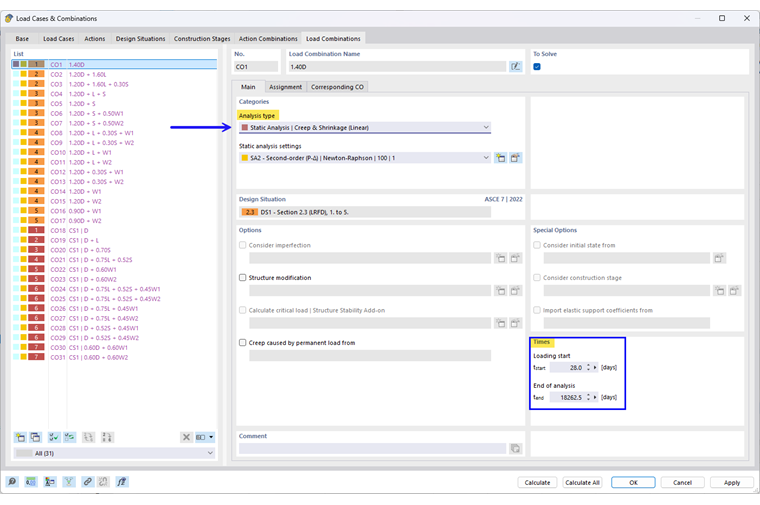Click the delete (X) icon below list

[186, 437]
